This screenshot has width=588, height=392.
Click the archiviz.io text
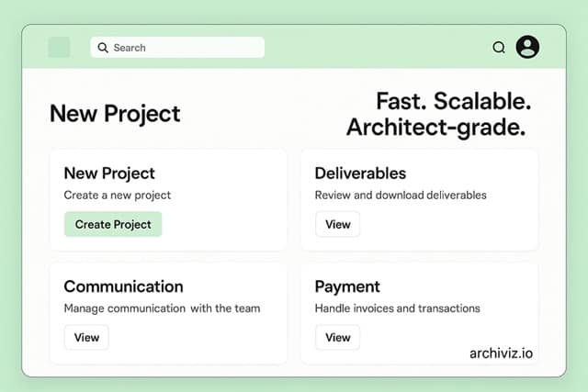tap(503, 352)
